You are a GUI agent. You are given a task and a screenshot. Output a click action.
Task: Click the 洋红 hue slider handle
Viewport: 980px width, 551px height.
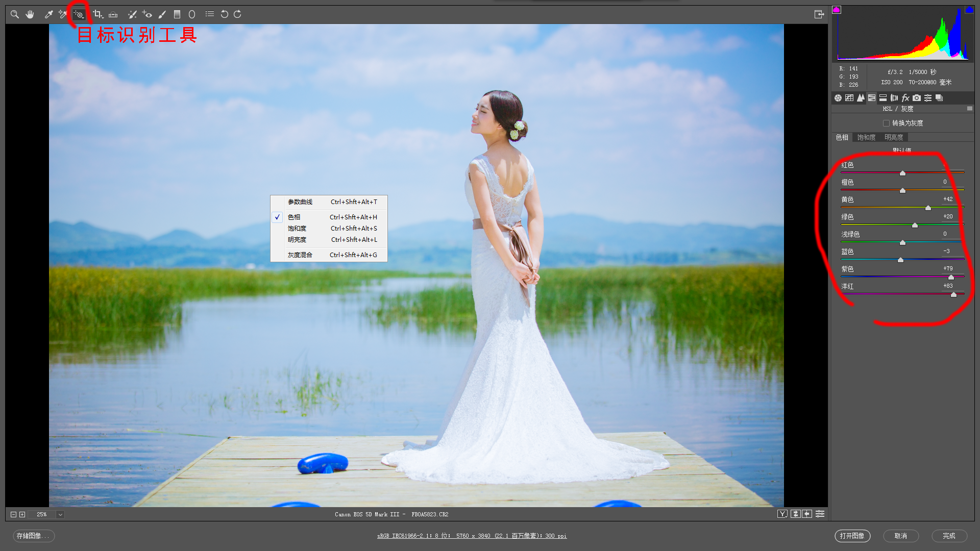point(953,295)
